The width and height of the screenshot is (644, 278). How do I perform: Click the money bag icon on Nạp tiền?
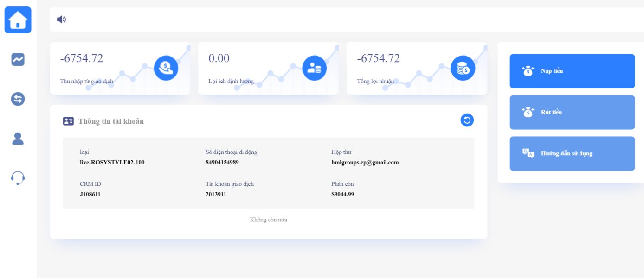528,71
